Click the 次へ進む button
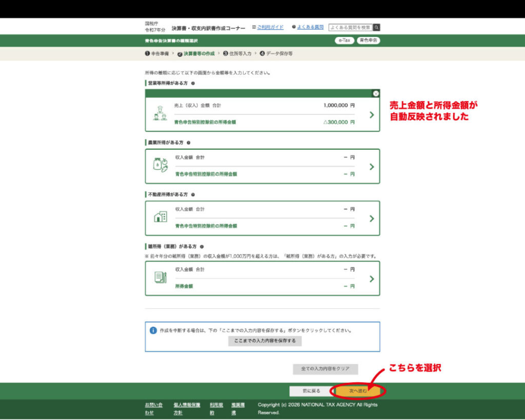This screenshot has width=525, height=420. pos(358,391)
